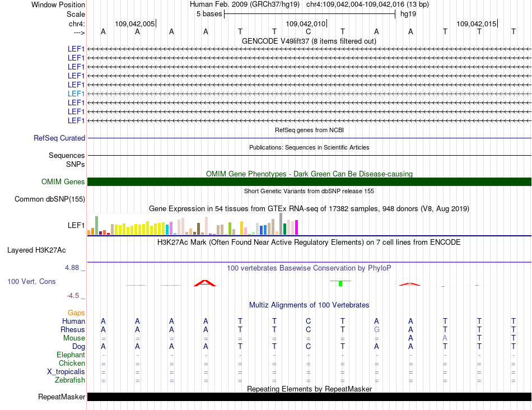The image size is (532, 410).
Task: Select the Rhesus alignment row label
Action: (x=73, y=329)
